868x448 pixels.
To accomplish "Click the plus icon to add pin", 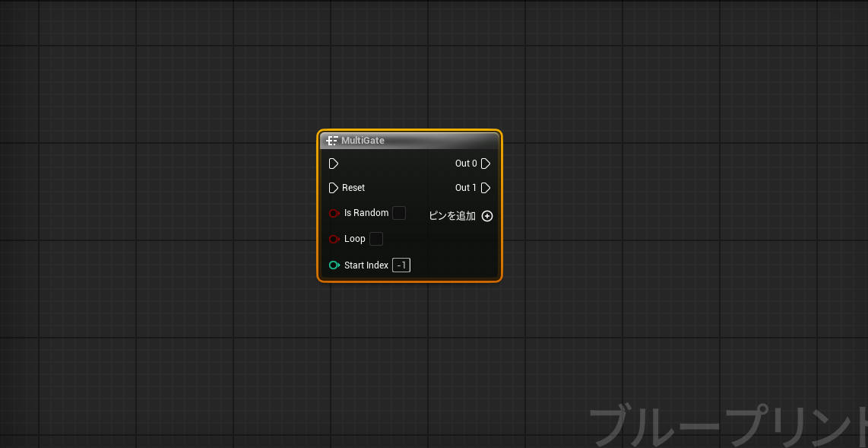I will click(487, 216).
